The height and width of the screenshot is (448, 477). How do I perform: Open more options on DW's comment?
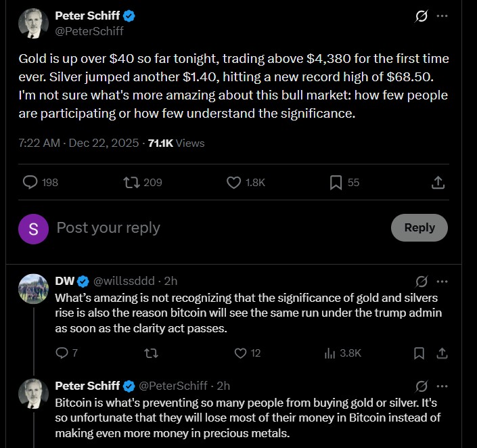click(442, 281)
